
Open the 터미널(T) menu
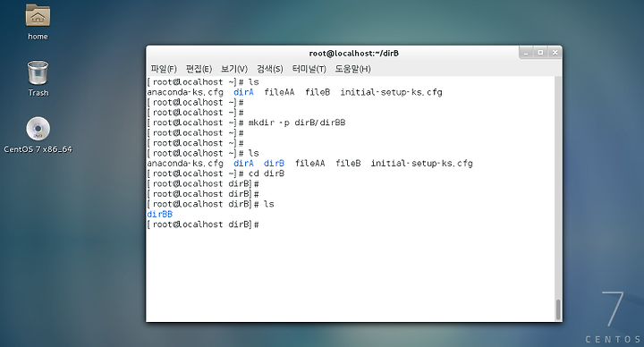click(x=309, y=69)
